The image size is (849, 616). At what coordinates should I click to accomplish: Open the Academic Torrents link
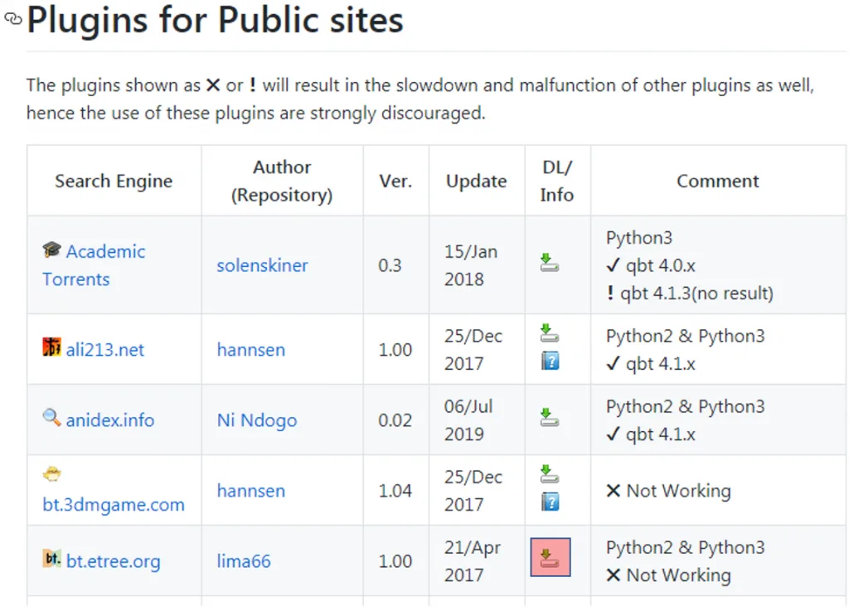point(94,265)
